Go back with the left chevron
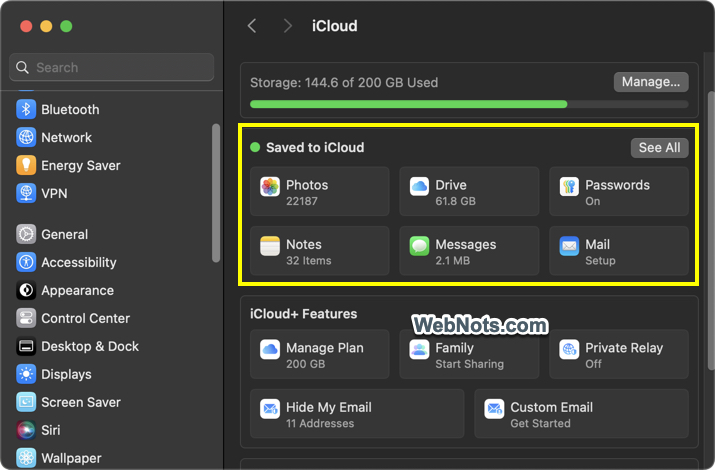The height and width of the screenshot is (470, 715). tap(252, 26)
